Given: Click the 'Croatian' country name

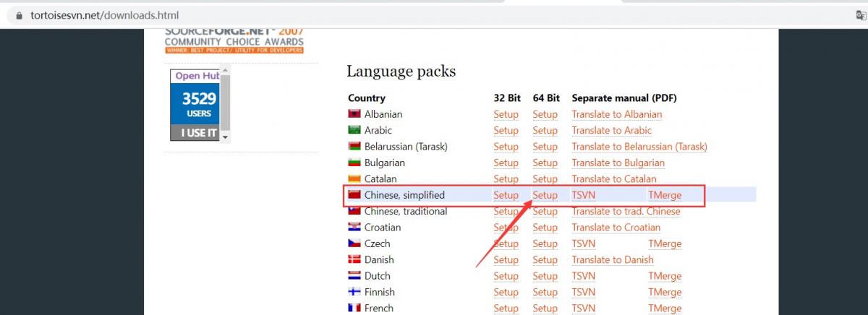Looking at the screenshot, I should (383, 227).
